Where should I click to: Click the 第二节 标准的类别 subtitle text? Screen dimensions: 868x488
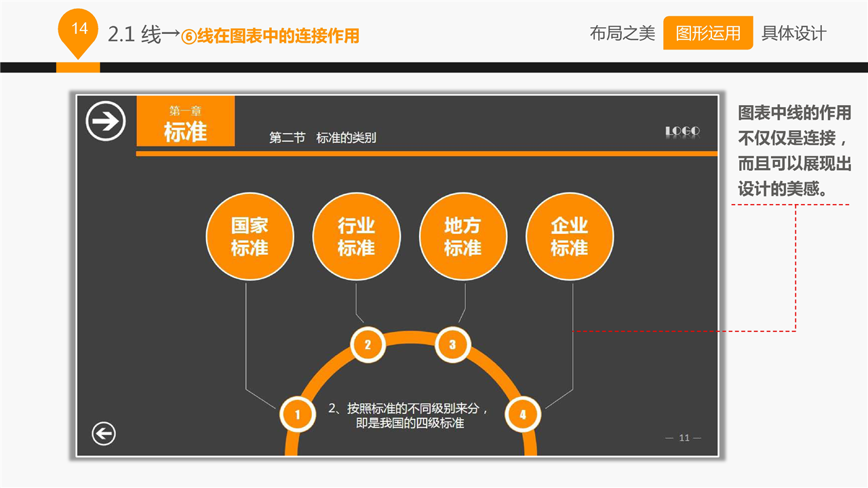tap(323, 138)
